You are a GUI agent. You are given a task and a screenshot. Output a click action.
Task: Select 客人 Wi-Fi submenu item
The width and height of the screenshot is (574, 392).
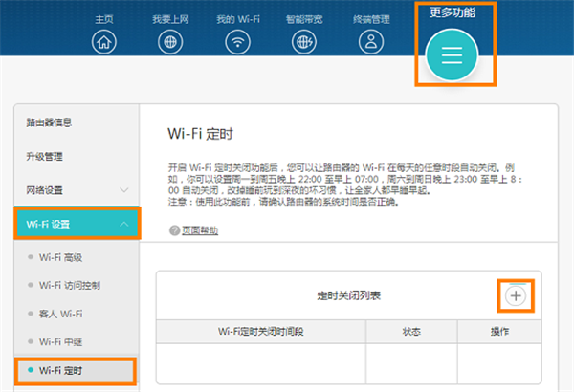click(67, 313)
